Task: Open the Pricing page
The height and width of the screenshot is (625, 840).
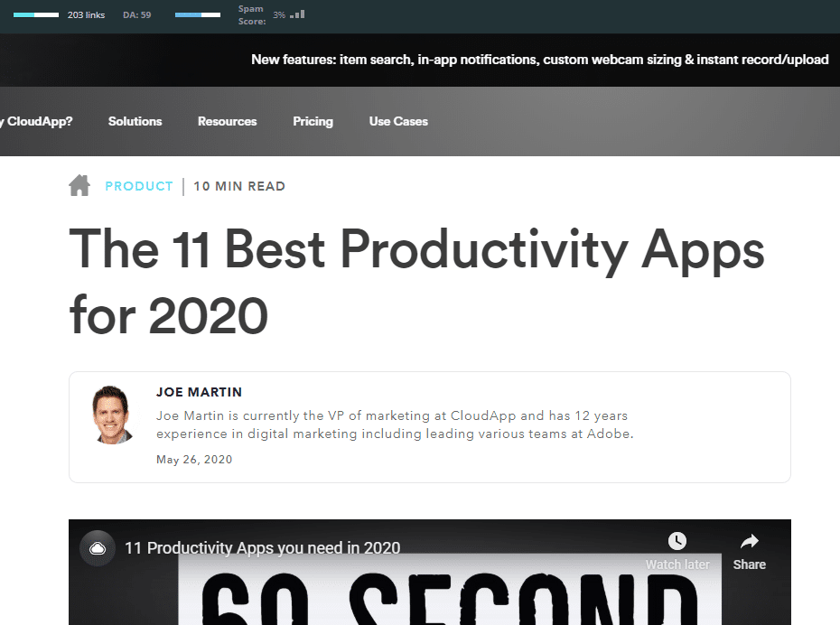Action: 313,122
